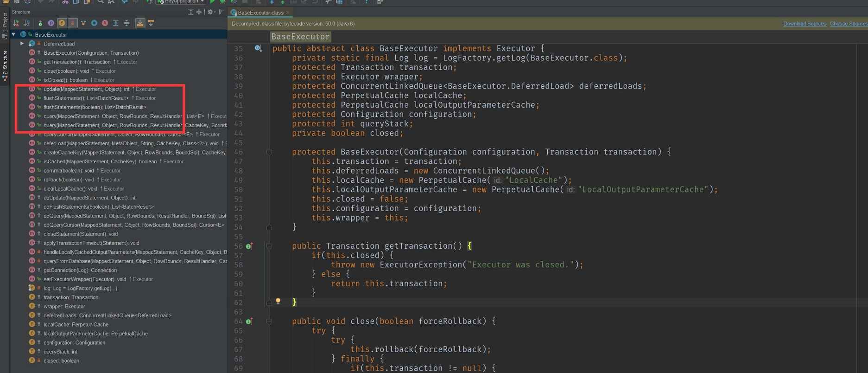Hide the Structure tool window

pos(222,12)
